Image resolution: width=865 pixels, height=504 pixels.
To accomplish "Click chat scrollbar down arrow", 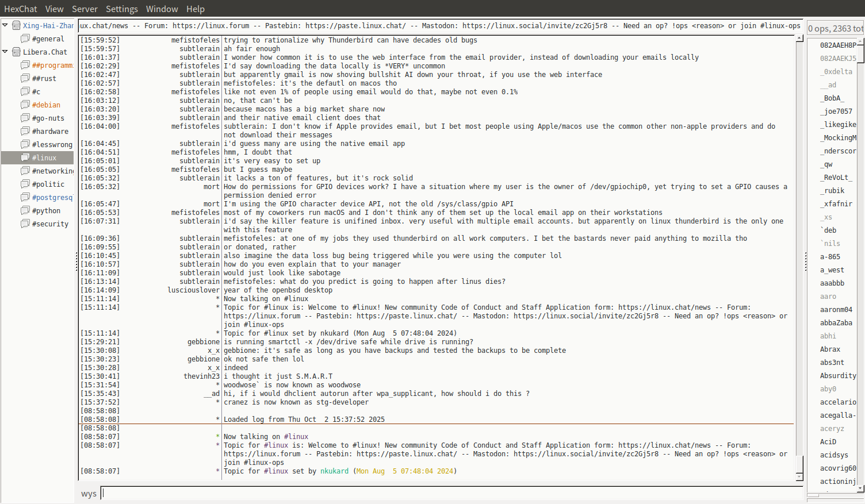I will pyautogui.click(x=799, y=477).
